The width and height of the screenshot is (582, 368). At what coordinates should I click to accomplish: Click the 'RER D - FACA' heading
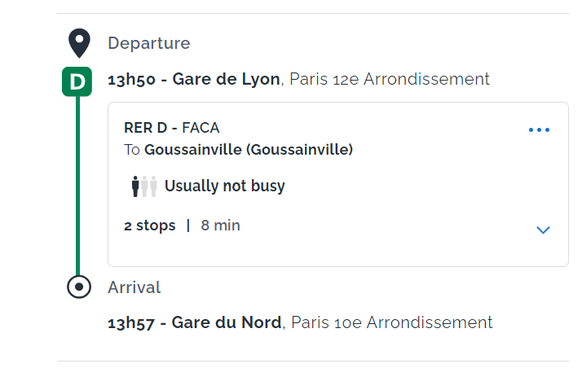click(171, 128)
